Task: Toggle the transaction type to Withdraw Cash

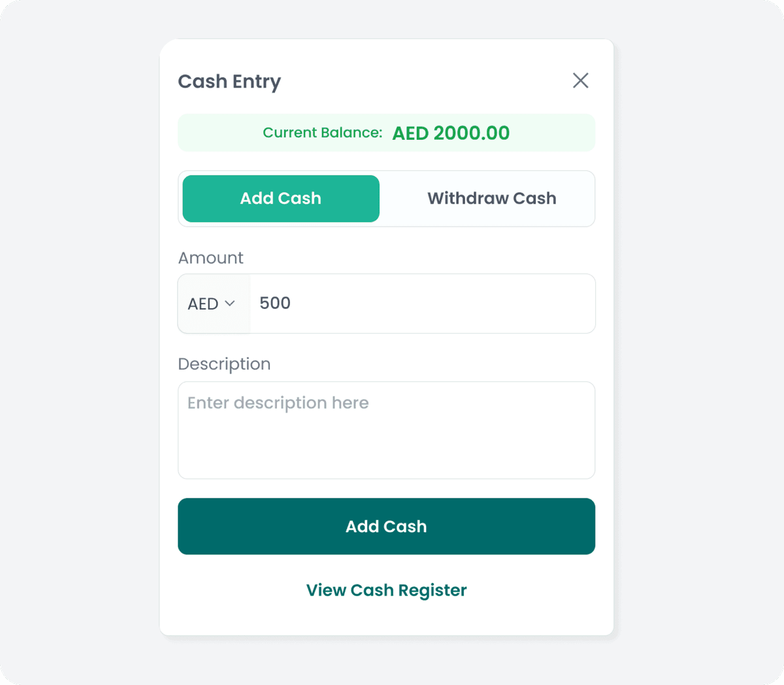Action: pyautogui.click(x=491, y=198)
